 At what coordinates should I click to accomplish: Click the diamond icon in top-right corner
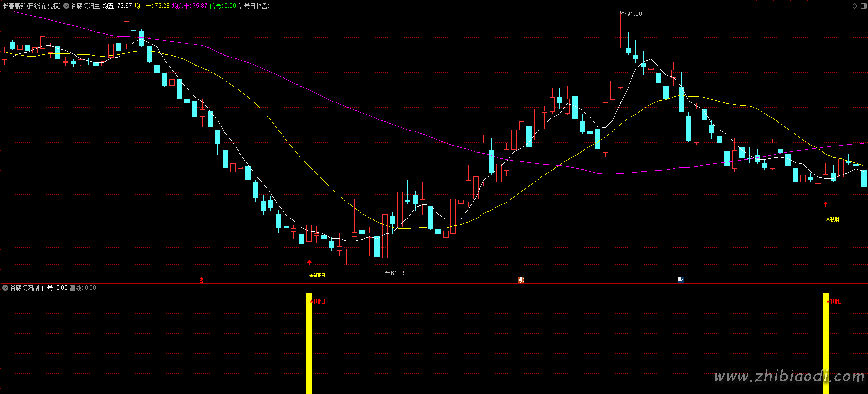pos(855,6)
